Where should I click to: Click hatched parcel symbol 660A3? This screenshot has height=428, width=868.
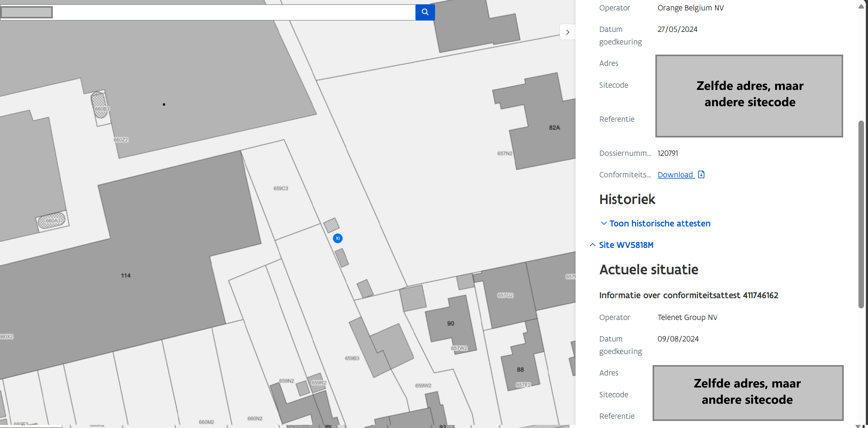point(51,221)
